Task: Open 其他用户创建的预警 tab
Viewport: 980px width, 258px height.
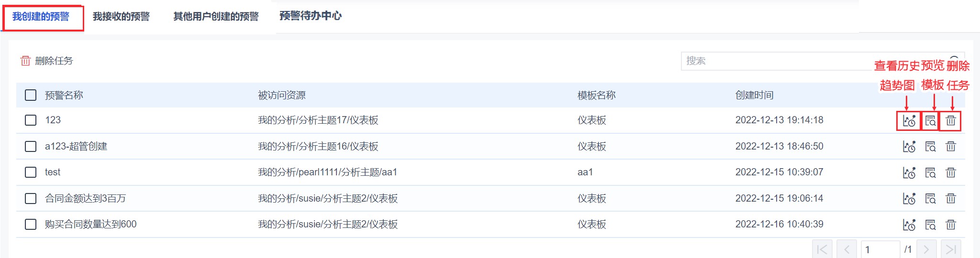Action: tap(216, 17)
